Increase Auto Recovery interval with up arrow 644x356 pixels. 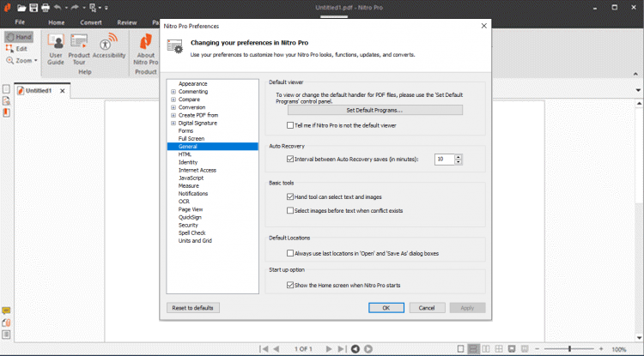tap(459, 157)
